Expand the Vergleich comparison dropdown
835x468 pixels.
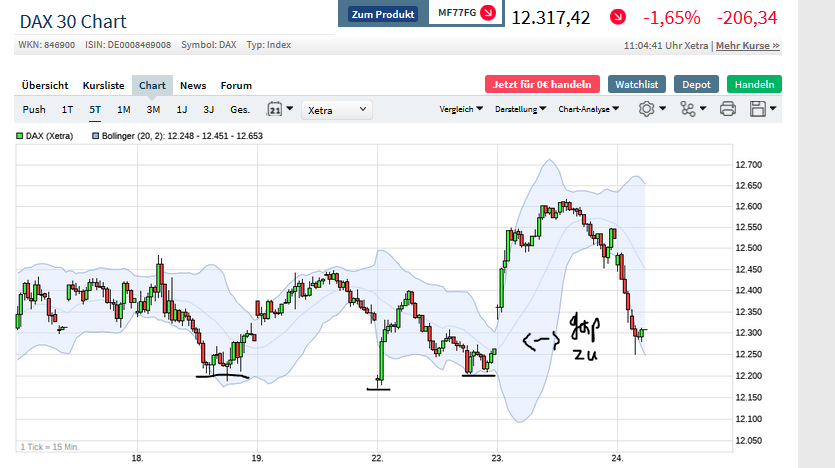pyautogui.click(x=459, y=109)
